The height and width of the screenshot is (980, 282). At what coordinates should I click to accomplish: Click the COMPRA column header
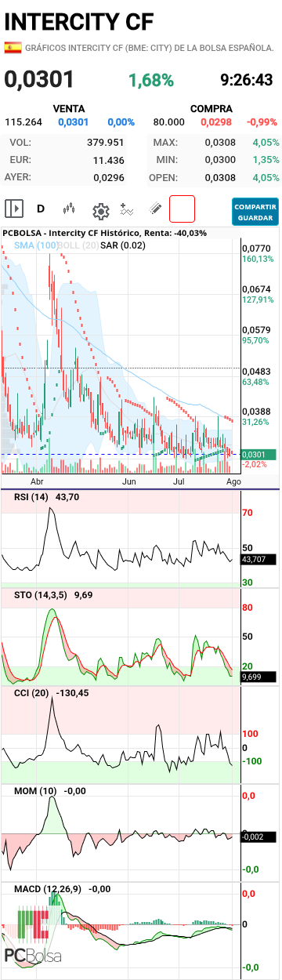click(211, 109)
